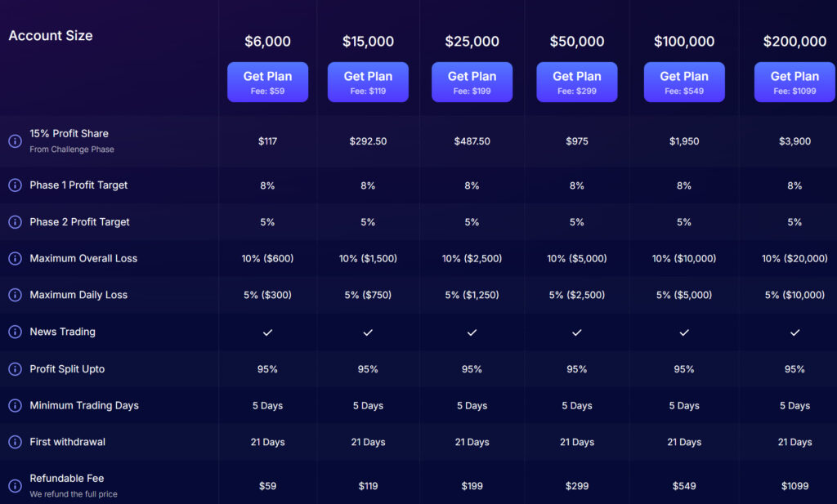
Task: Get the $6,000 plan with $59 fee
Action: (x=267, y=83)
